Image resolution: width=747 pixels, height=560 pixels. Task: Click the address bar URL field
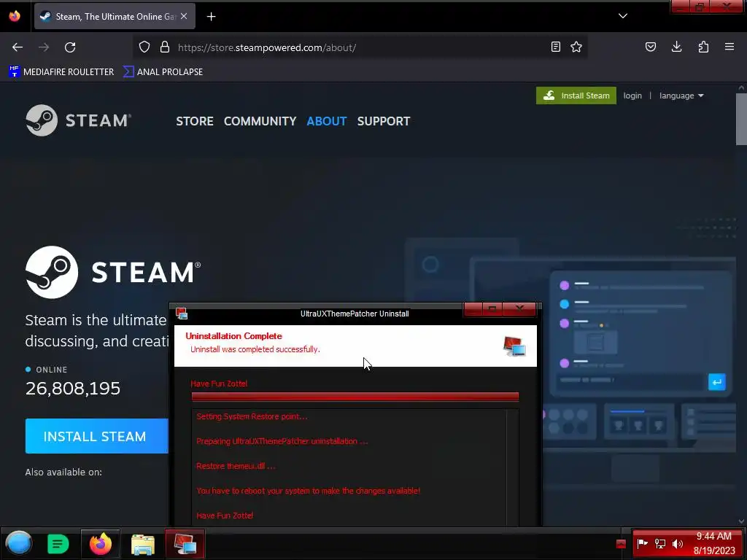coord(362,47)
